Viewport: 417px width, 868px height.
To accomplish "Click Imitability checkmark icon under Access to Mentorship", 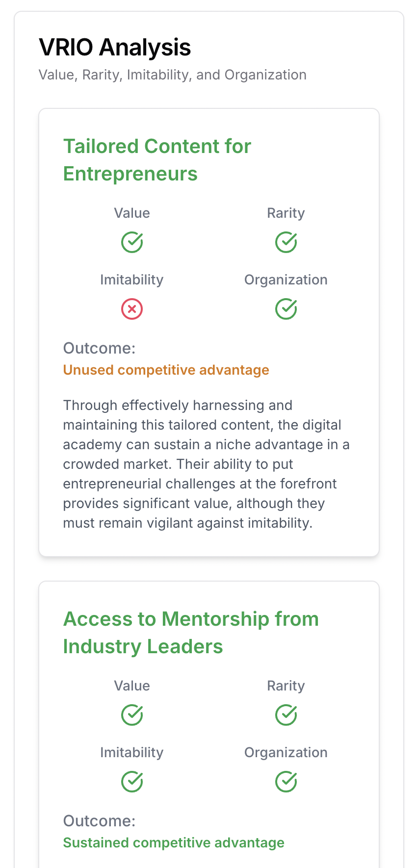I will coord(132,782).
